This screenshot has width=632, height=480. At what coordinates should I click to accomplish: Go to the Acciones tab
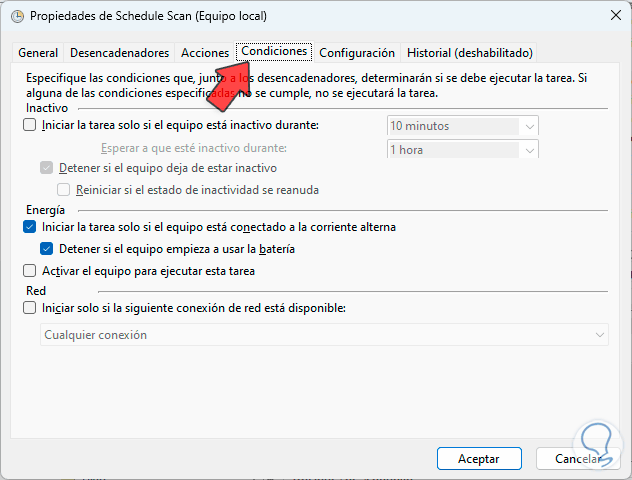tap(204, 53)
